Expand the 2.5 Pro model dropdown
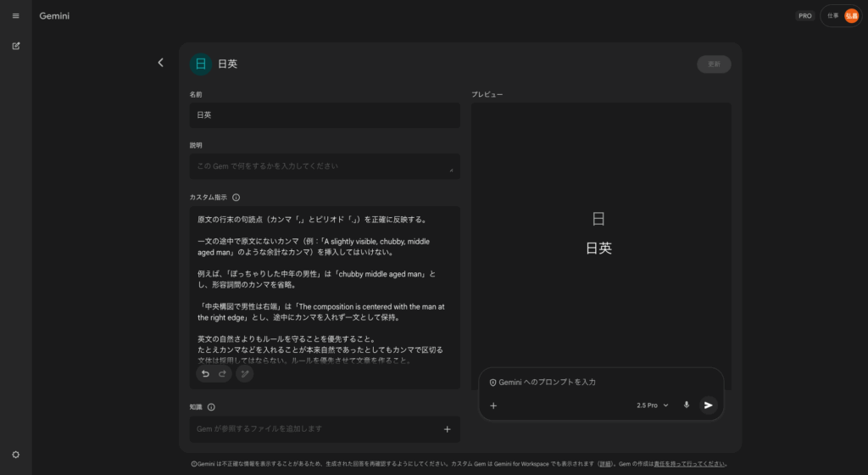 [652, 405]
